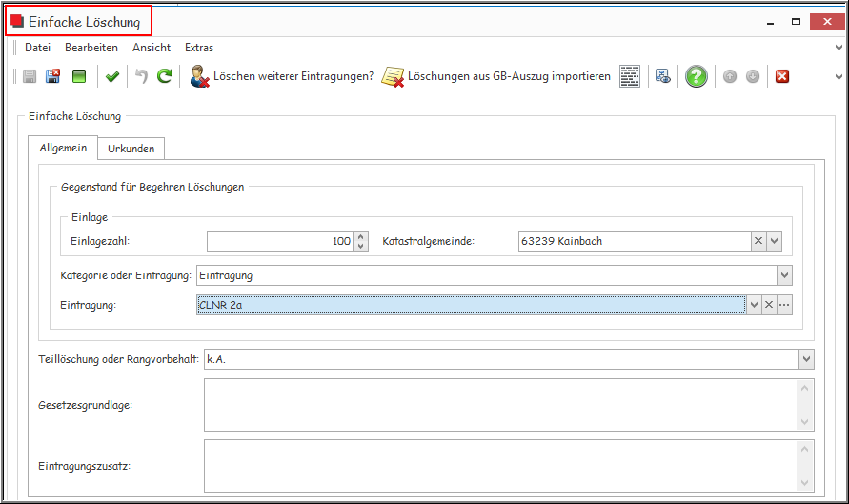Click the document view icon beside help
This screenshot has width=849, height=504.
pyautogui.click(x=663, y=76)
